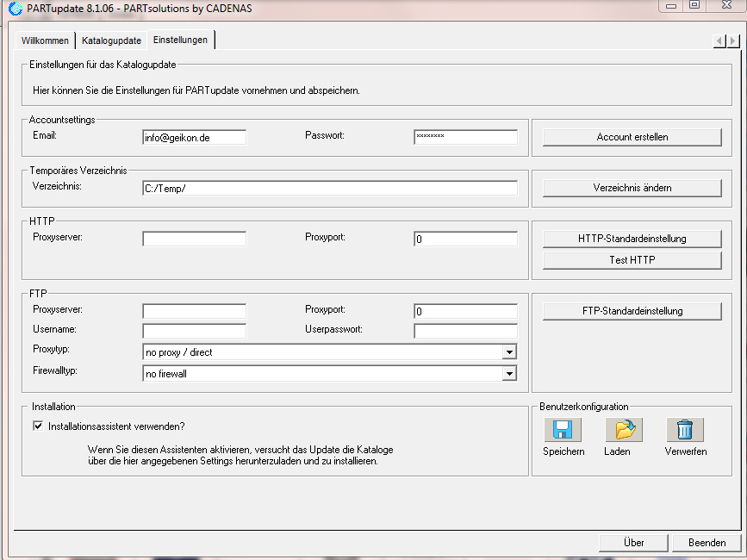Click the Über button
The image size is (747, 560).
633,543
